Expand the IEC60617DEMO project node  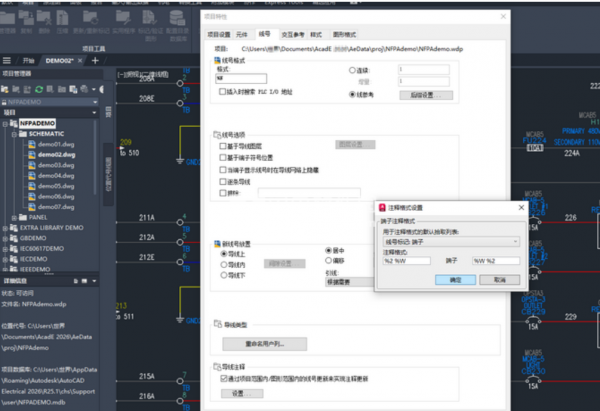pos(5,249)
